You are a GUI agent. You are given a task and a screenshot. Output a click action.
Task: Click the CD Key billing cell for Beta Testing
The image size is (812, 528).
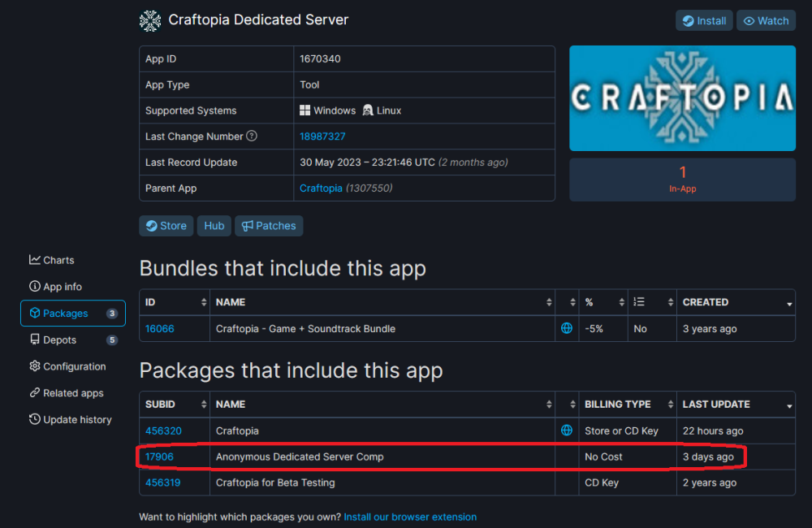pyautogui.click(x=628, y=483)
